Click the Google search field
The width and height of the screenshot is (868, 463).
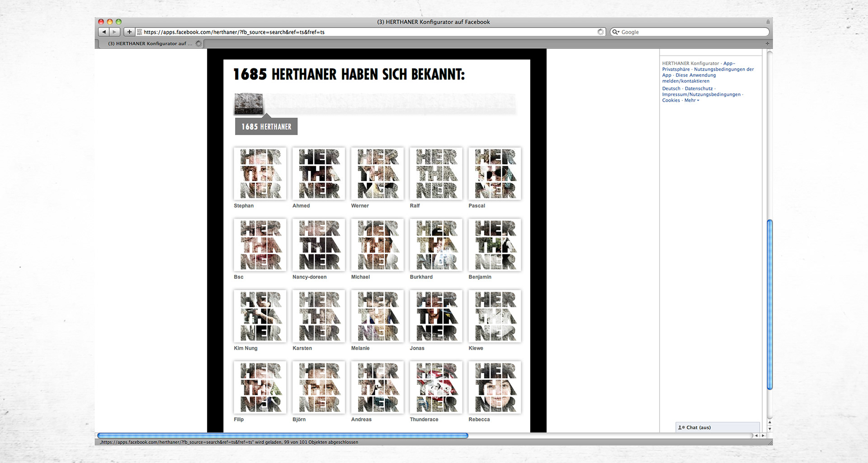pos(689,32)
